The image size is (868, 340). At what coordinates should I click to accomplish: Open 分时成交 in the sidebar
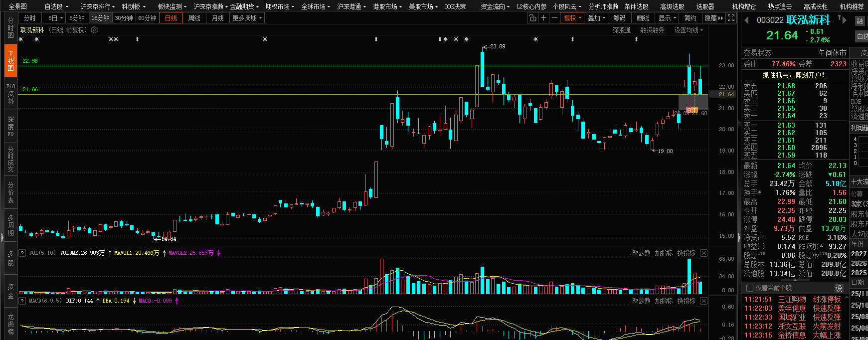coord(10,160)
